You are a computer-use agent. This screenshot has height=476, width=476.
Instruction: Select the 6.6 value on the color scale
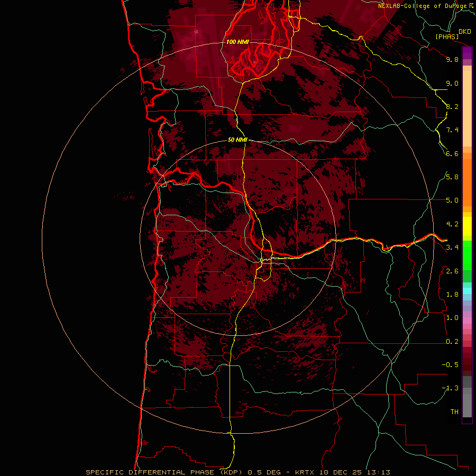click(452, 153)
